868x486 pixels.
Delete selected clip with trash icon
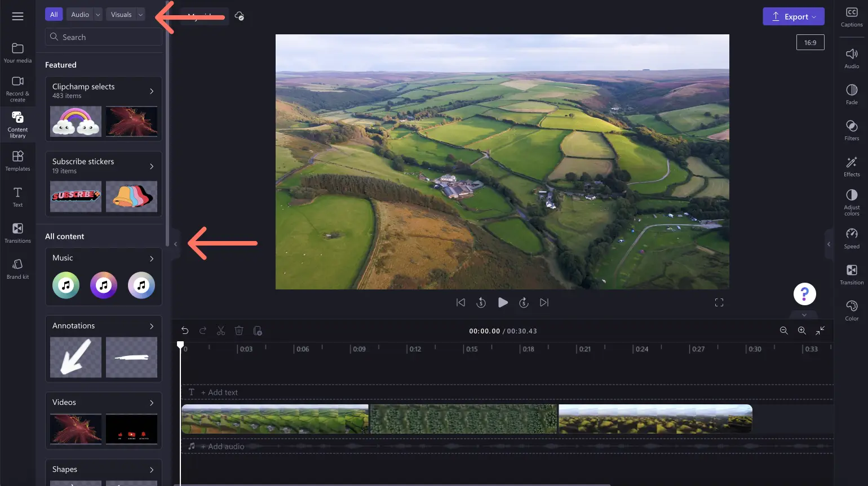[239, 331]
